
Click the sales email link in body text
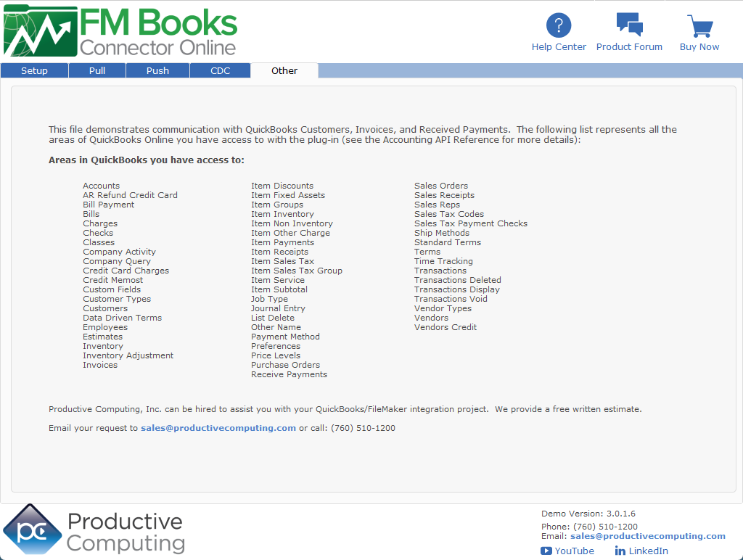click(x=218, y=428)
